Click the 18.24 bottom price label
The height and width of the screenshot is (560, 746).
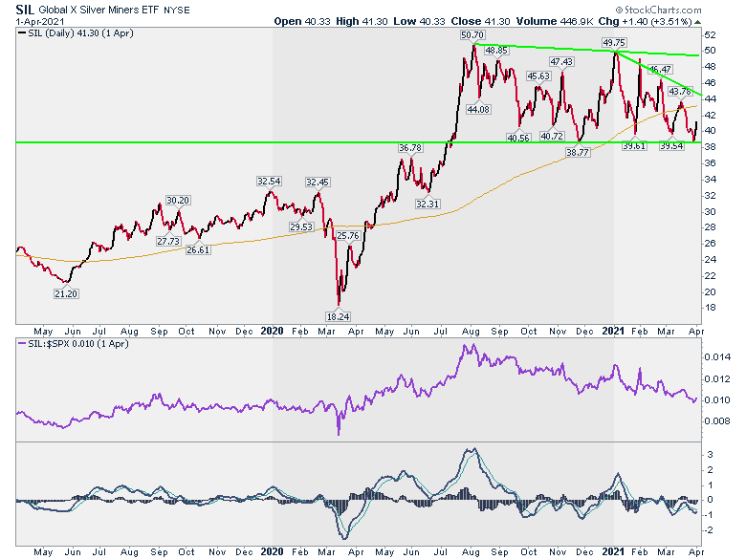tap(338, 316)
